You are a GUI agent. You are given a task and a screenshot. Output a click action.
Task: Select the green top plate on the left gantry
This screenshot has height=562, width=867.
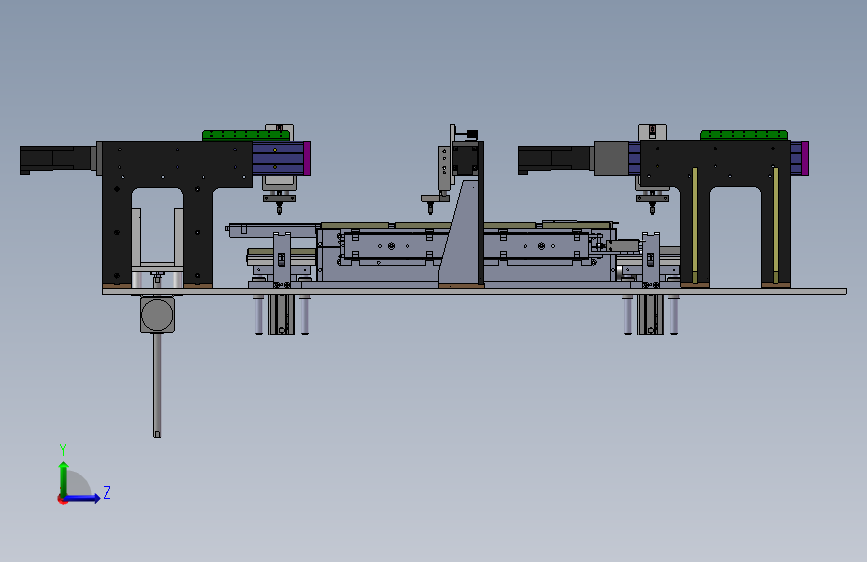[x=246, y=136]
